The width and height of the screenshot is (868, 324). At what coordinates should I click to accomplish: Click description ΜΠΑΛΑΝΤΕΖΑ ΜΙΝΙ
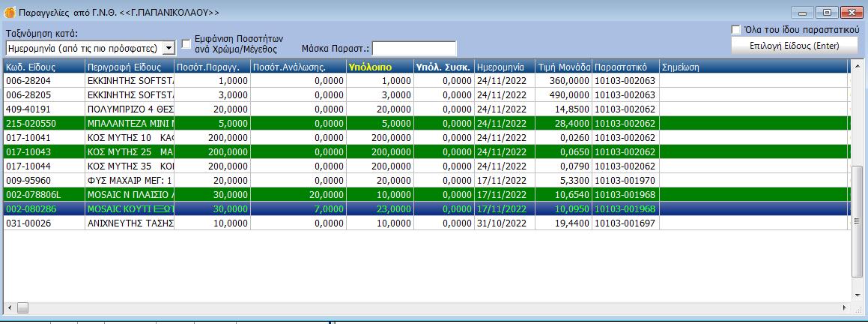[x=130, y=123]
